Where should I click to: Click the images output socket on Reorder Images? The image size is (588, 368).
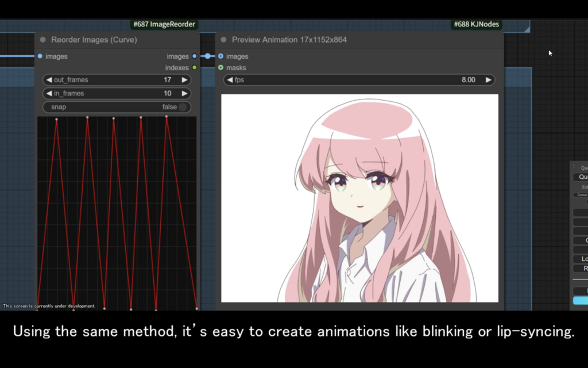pyautogui.click(x=194, y=56)
